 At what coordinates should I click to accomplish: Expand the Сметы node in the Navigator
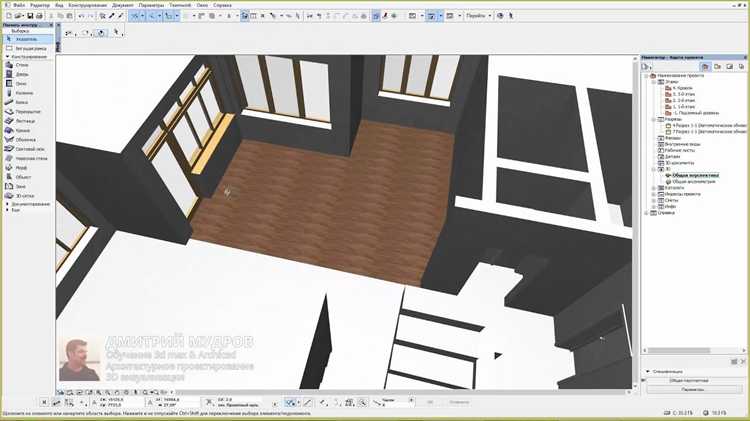click(654, 200)
